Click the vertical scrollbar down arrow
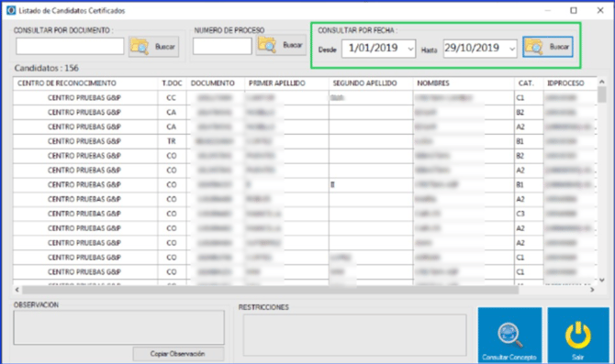This screenshot has width=615, height=364. pos(601,280)
